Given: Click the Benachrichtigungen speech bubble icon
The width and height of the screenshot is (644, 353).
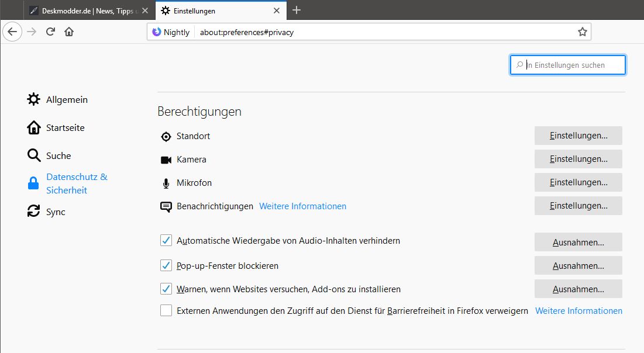Looking at the screenshot, I should click(x=166, y=207).
